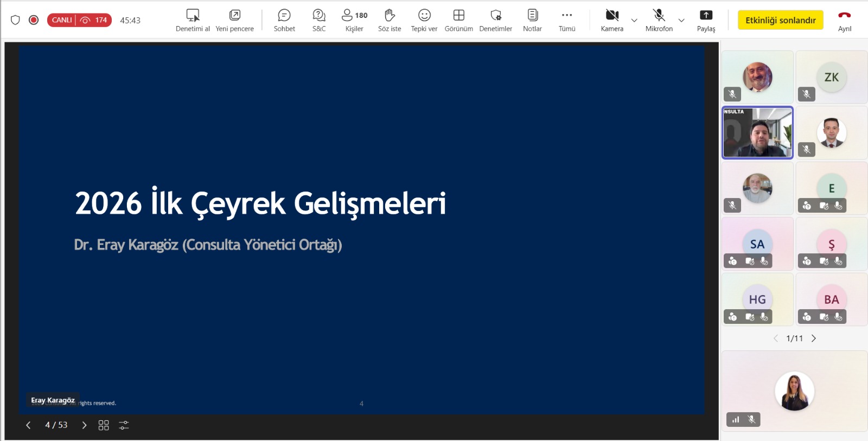Image resolution: width=868 pixels, height=441 pixels.
Task: Click attendee status icon on SA tile
Action: click(732, 261)
